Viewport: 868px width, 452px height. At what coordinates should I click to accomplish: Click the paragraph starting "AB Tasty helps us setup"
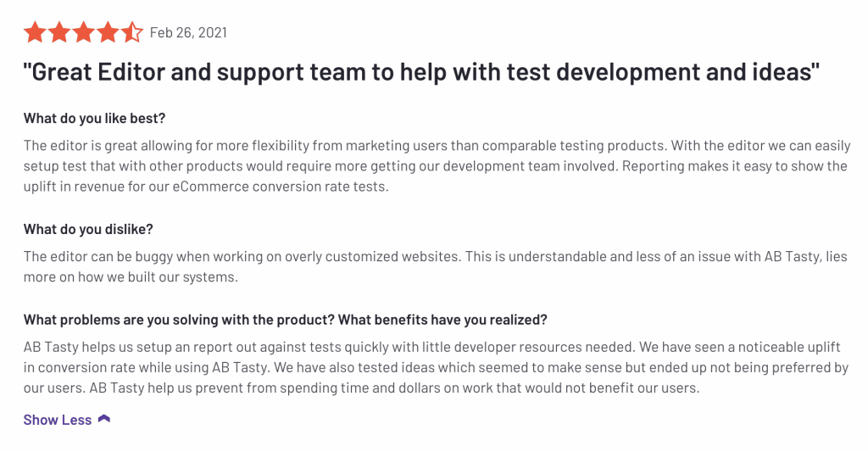click(x=437, y=368)
